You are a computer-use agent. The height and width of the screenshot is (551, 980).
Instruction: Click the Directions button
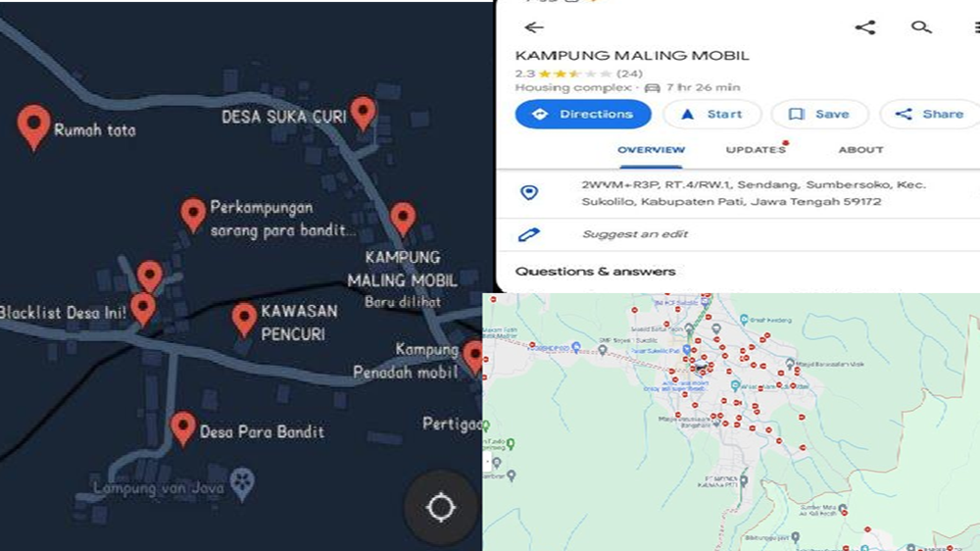(x=583, y=114)
